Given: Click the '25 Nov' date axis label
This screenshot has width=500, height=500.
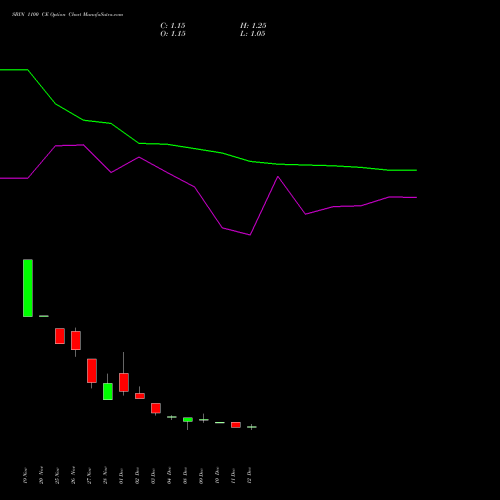Looking at the screenshot, I should click(x=58, y=476).
